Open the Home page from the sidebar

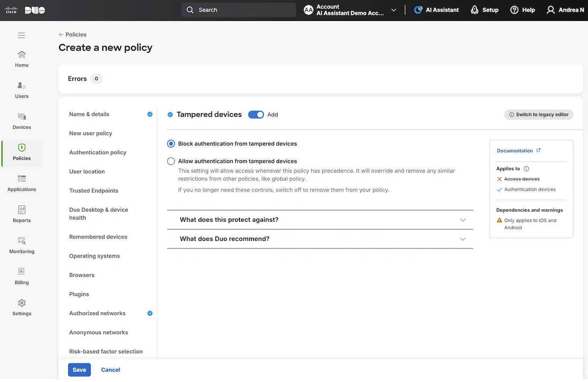(x=21, y=58)
